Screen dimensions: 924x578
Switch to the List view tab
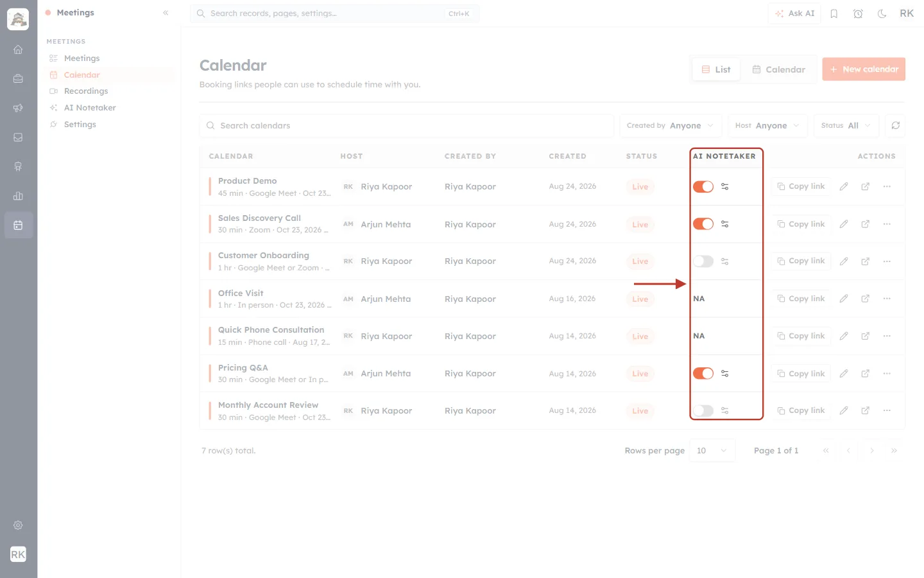point(716,69)
